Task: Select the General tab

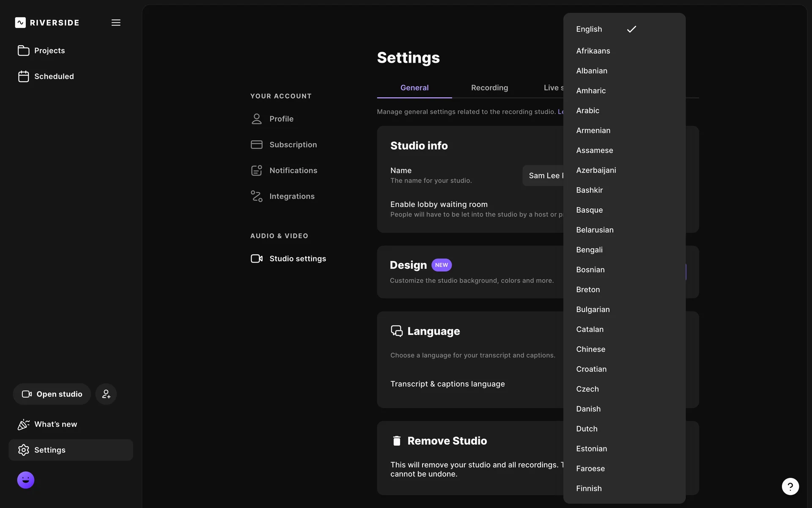Action: point(414,88)
